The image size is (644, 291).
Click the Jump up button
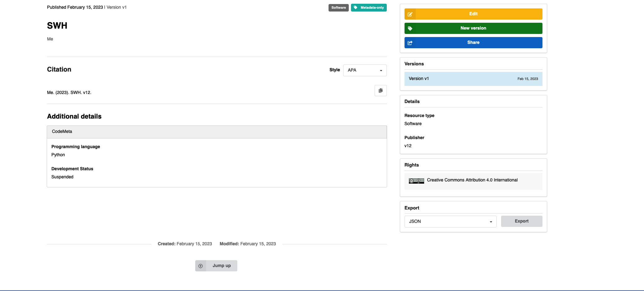pyautogui.click(x=221, y=265)
